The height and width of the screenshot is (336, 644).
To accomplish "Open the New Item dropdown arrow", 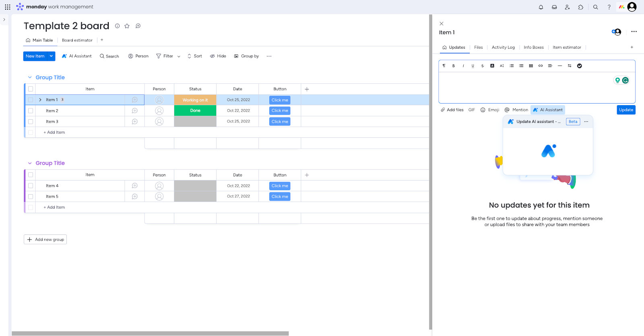I will [x=52, y=56].
